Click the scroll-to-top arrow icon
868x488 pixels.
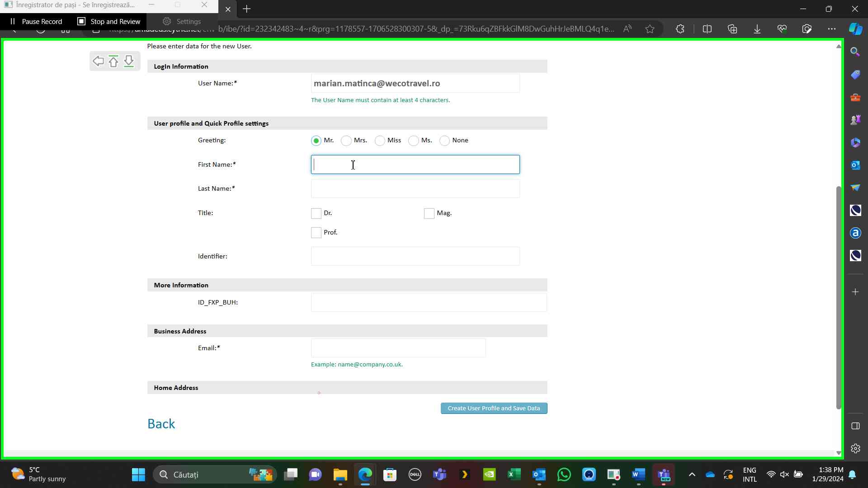tap(113, 61)
